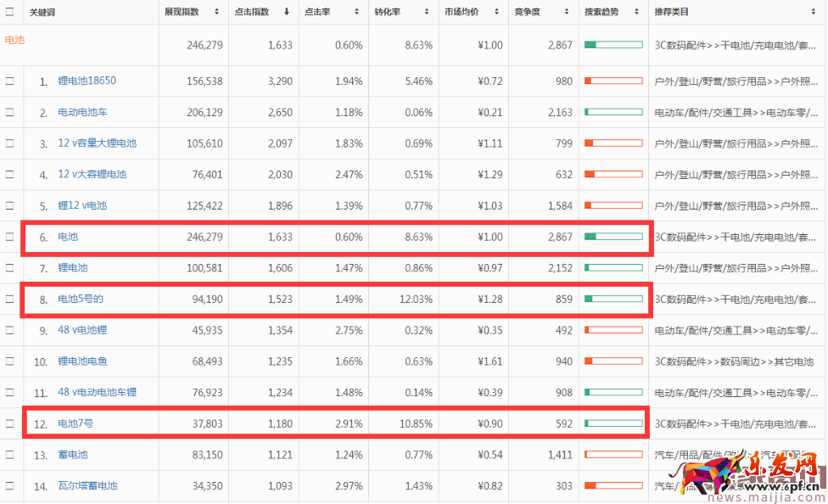
Task: Click sort arrows beside 转化率 header
Action: coord(427,12)
